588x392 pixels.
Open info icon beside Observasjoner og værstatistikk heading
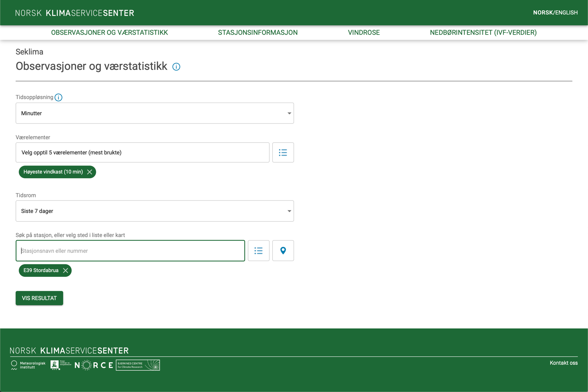click(x=176, y=67)
